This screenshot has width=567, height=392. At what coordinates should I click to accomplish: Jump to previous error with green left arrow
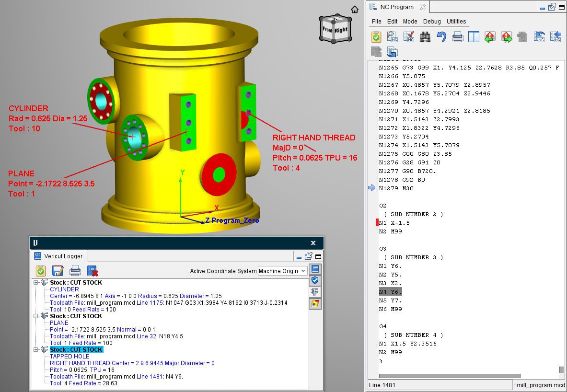click(x=490, y=37)
